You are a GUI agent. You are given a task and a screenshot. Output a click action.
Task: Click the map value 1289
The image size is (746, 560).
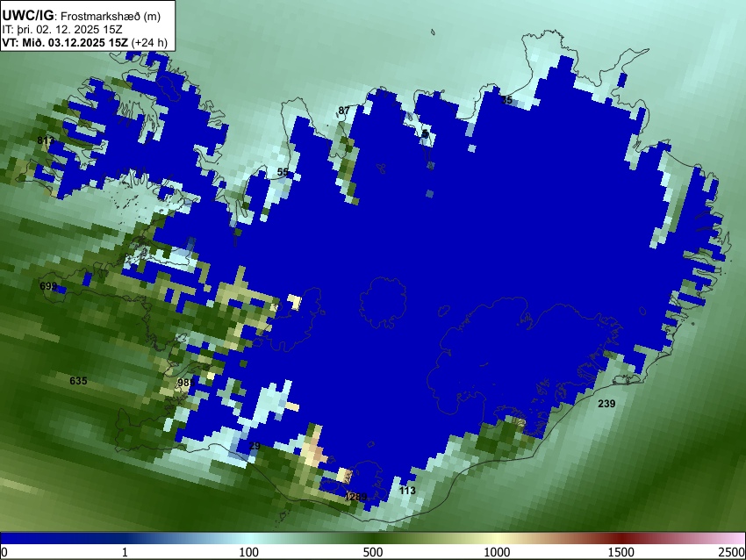pyautogui.click(x=355, y=497)
